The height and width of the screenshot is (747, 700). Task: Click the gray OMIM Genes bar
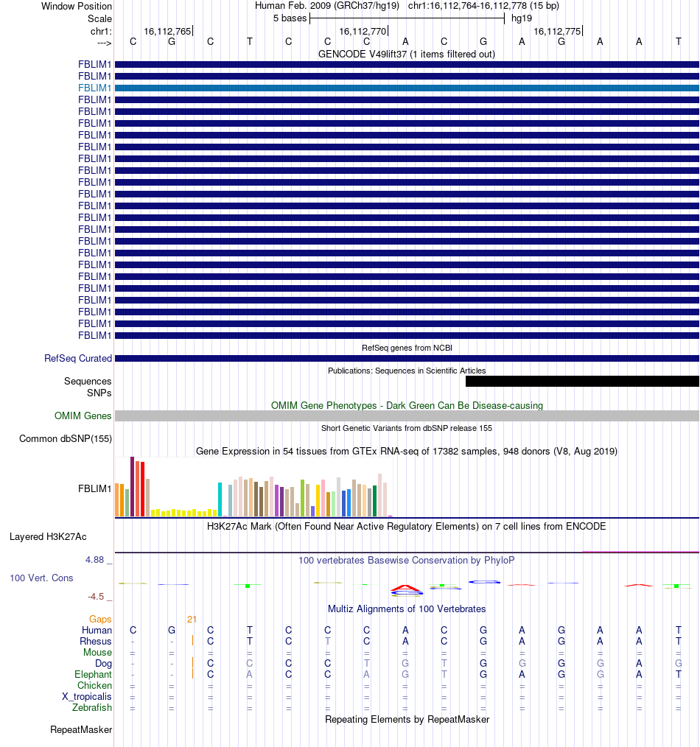coord(407,416)
